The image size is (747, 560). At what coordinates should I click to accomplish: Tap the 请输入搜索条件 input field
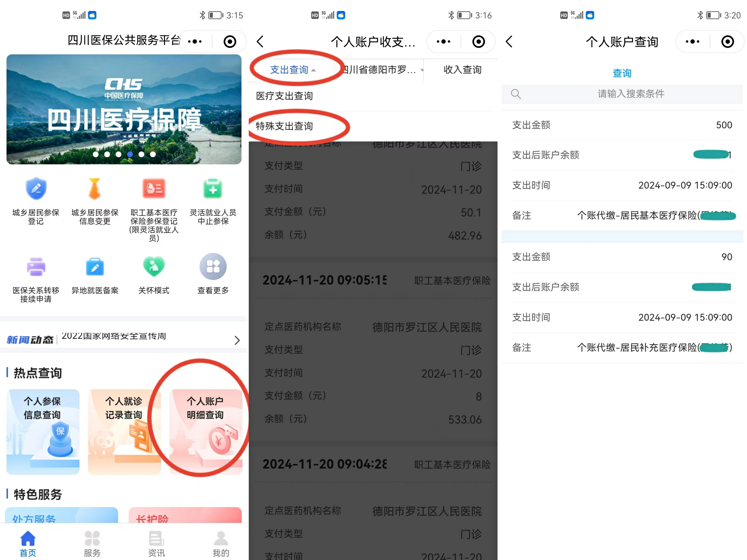click(630, 94)
